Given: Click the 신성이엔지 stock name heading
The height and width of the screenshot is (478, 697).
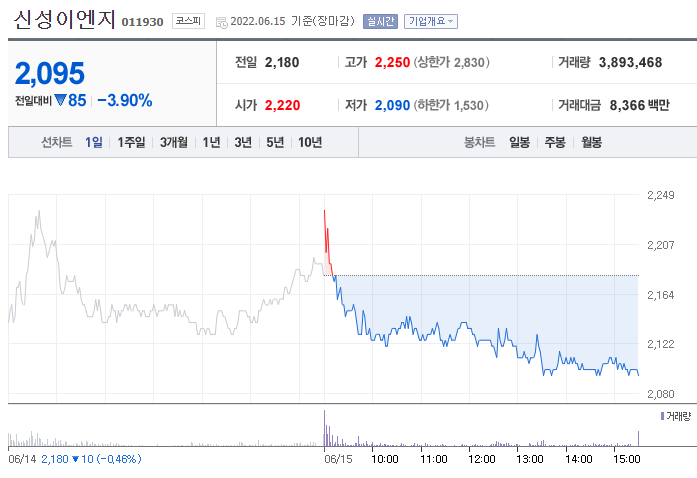Looking at the screenshot, I should [64, 20].
